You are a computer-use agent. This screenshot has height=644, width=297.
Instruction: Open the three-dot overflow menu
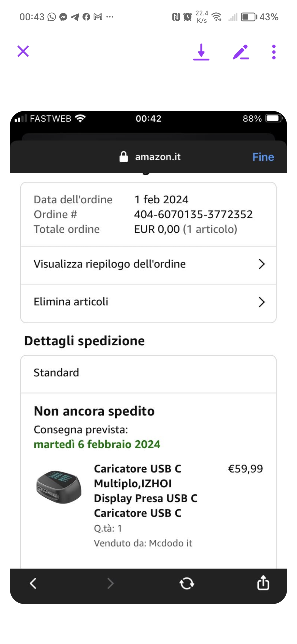[x=274, y=52]
